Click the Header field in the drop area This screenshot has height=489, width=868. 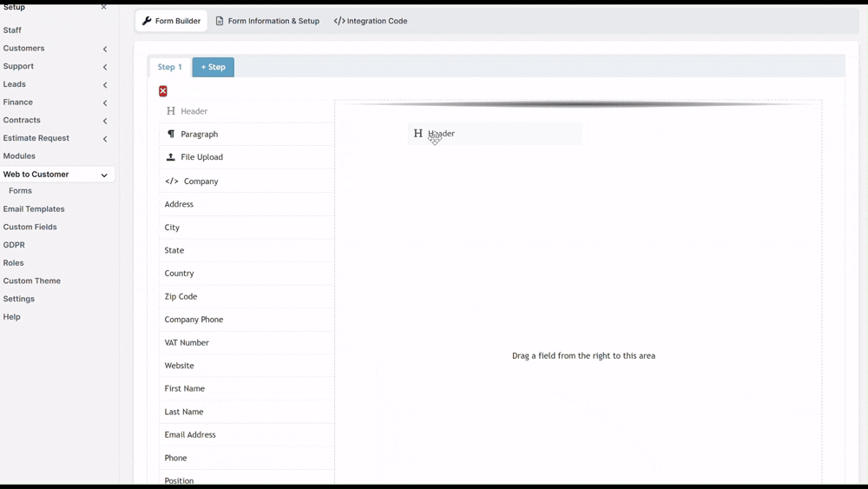pos(495,134)
